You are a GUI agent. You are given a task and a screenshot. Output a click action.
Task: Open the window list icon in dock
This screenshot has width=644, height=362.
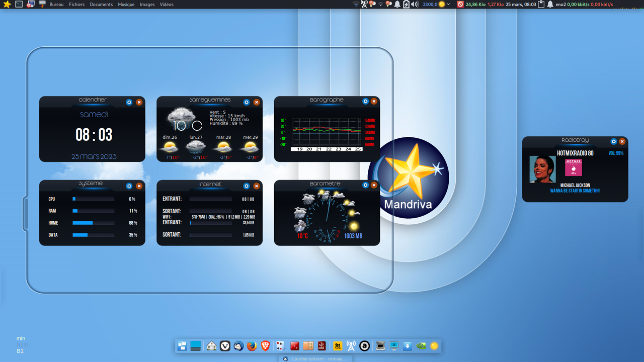point(182,346)
